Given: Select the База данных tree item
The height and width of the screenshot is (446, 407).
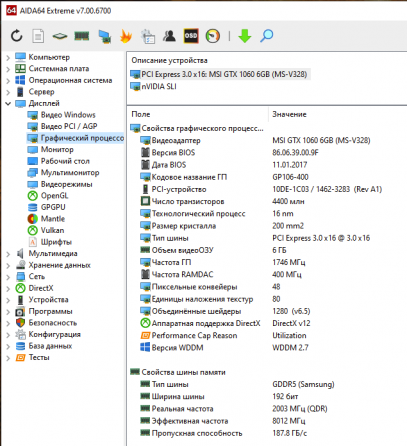Looking at the screenshot, I should 44,346.
